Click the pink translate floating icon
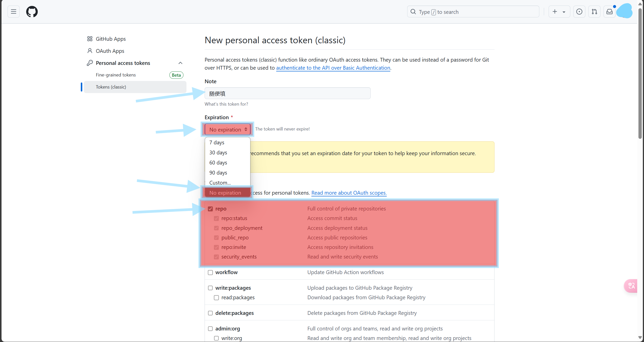Viewport: 644px width, 342px height. [x=631, y=286]
